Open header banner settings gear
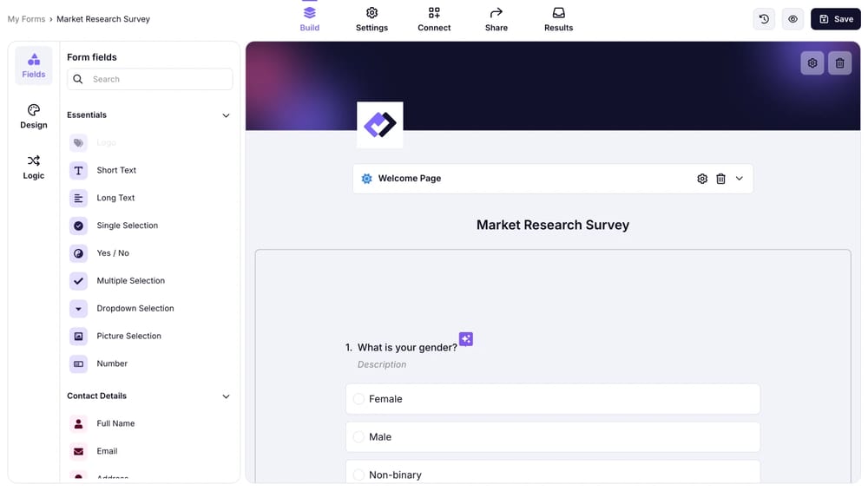Screen dimensions: 868x491 (x=812, y=63)
